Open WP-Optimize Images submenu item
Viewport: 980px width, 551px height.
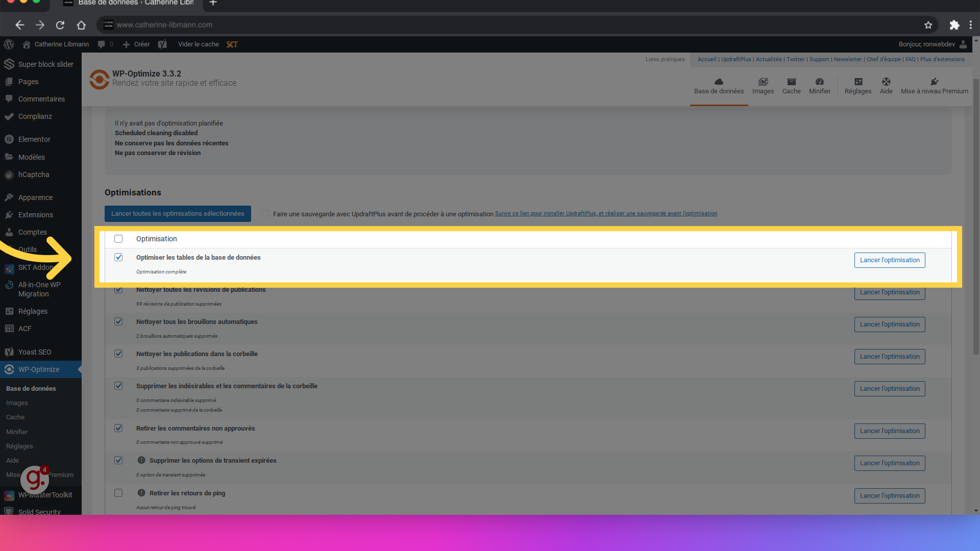point(17,403)
